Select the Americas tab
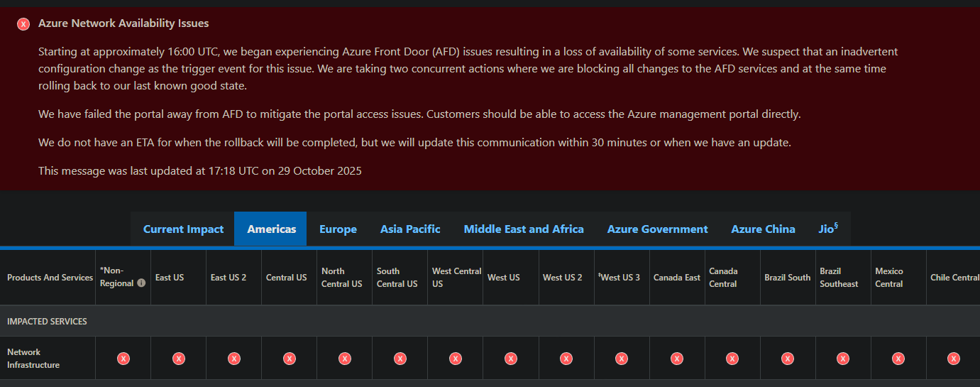Screen dimensions: 980x387 271,229
